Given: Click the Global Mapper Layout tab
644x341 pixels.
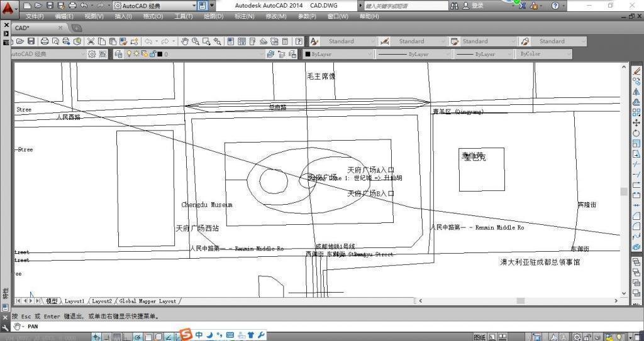Looking at the screenshot, I should (x=147, y=301).
